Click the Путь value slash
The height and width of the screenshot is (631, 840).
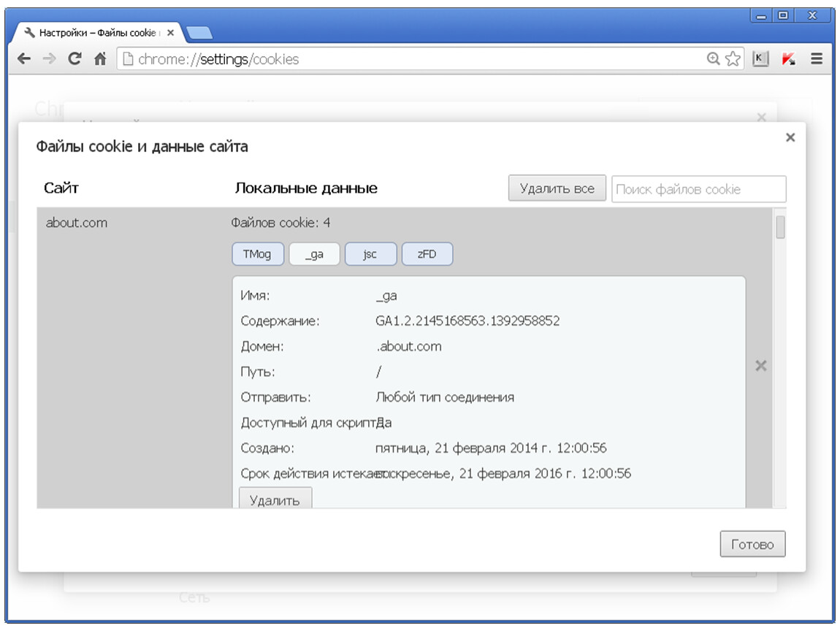379,372
